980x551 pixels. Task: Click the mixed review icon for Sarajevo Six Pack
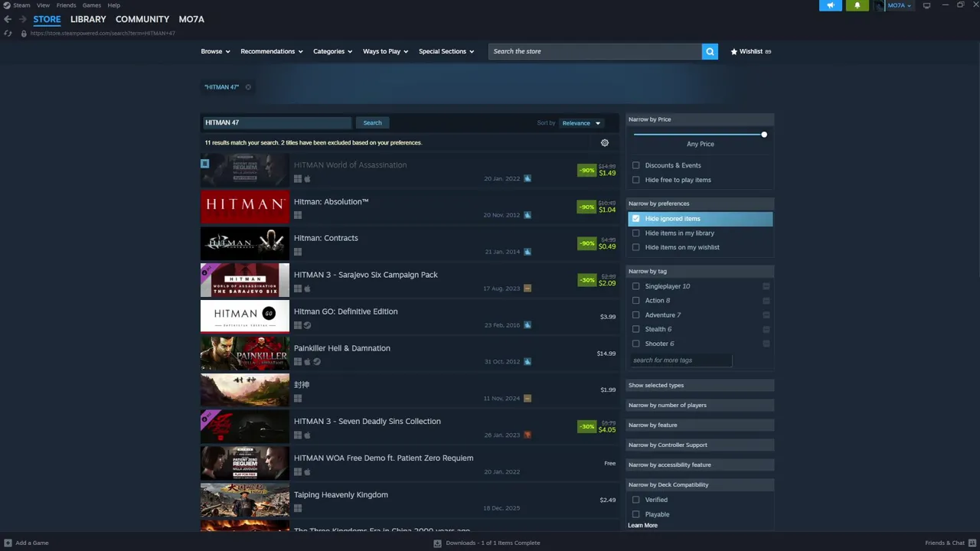point(527,289)
